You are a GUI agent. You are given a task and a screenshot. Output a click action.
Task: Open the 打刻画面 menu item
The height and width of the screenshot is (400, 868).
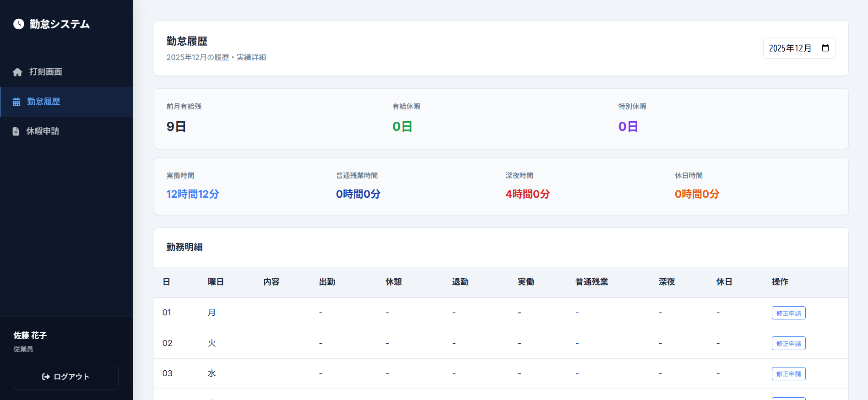tap(45, 72)
